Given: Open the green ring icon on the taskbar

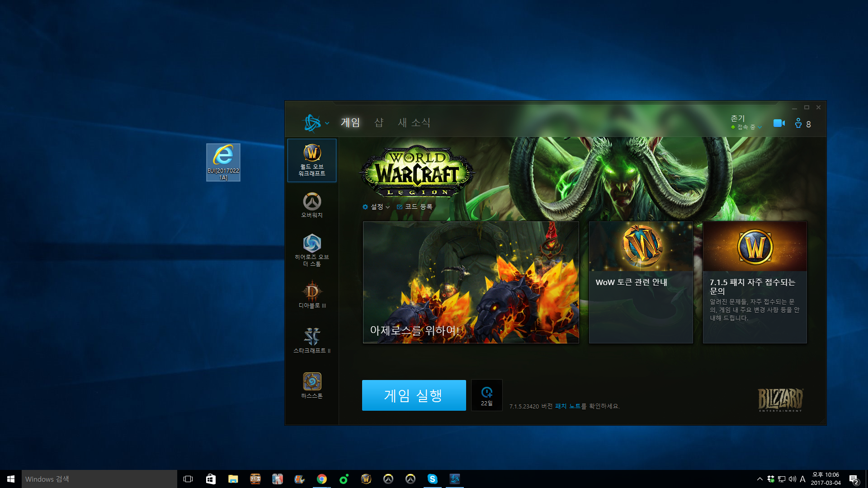Looking at the screenshot, I should (x=344, y=479).
